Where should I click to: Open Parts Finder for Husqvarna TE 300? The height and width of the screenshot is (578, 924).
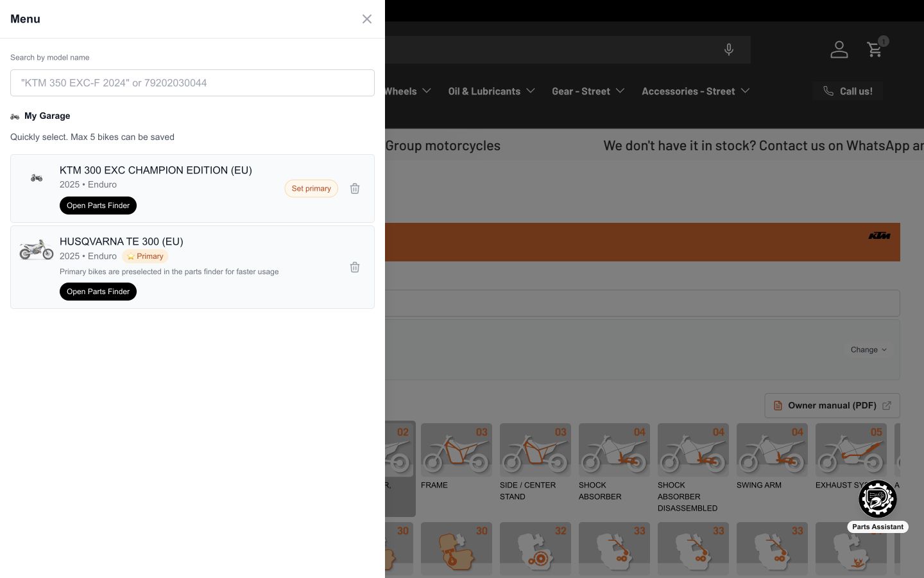[98, 292]
